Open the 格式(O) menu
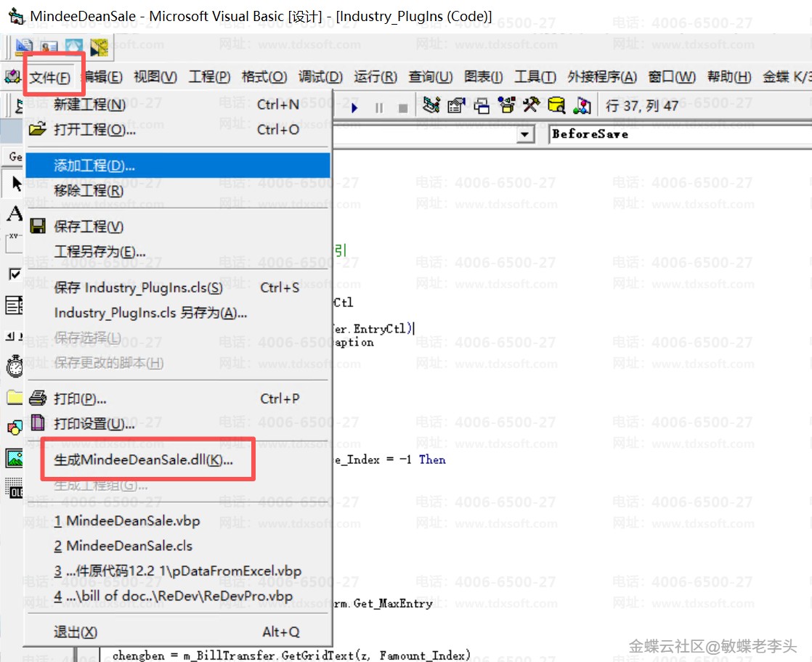The height and width of the screenshot is (662, 812). (264, 78)
